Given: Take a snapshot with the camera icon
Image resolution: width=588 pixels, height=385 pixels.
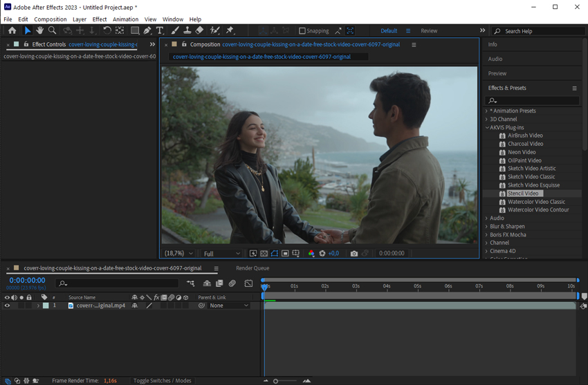Looking at the screenshot, I should coord(354,254).
